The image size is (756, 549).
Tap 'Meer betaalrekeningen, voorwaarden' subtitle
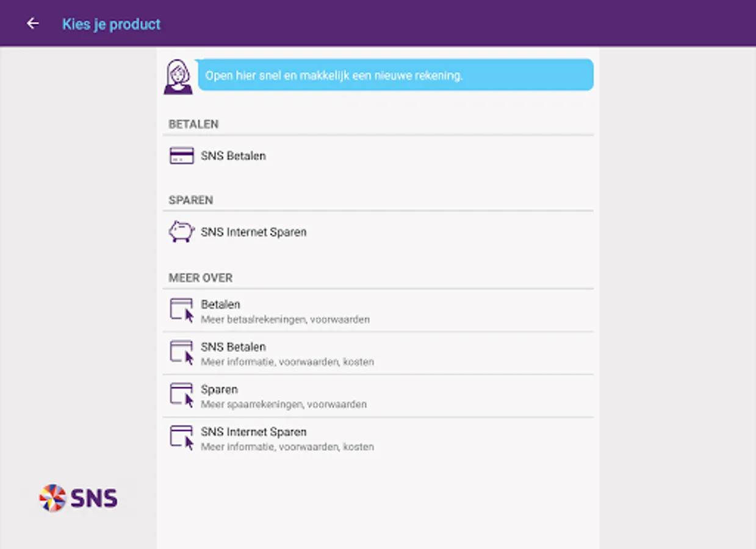point(285,320)
